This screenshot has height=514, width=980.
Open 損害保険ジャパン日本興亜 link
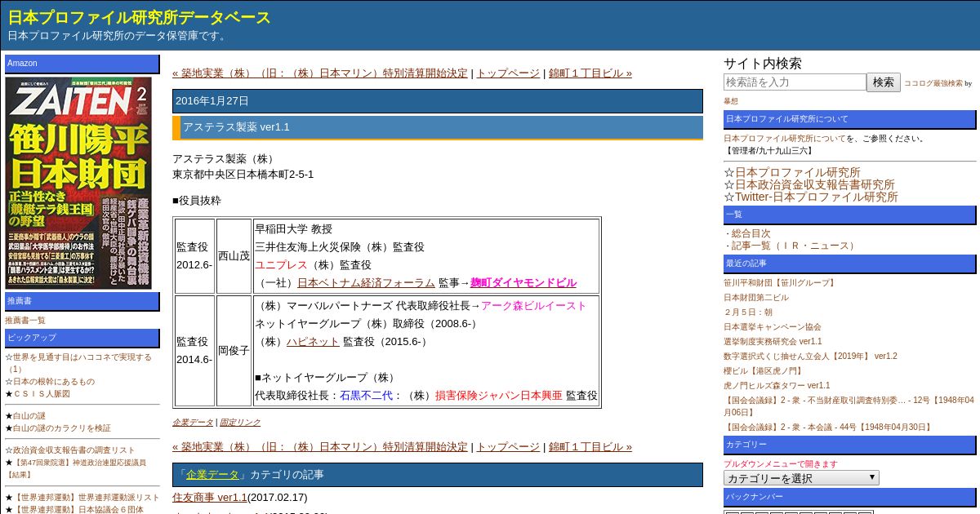[x=499, y=396]
